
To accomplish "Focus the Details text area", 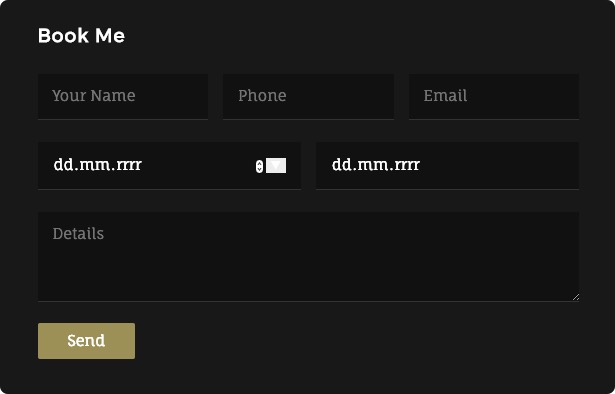I will pyautogui.click(x=308, y=257).
